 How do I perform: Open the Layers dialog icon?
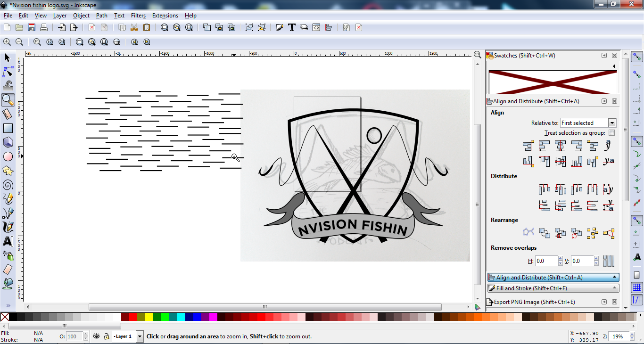[304, 28]
